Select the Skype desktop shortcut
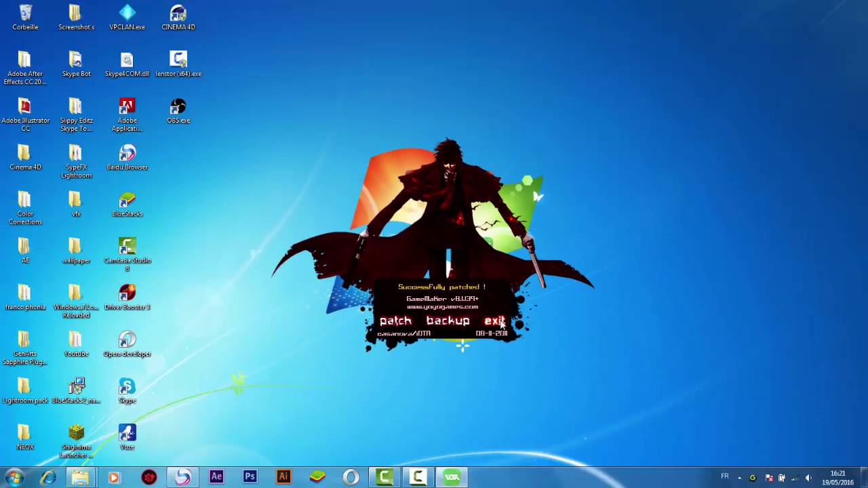The width and height of the screenshot is (868, 488). point(127,391)
